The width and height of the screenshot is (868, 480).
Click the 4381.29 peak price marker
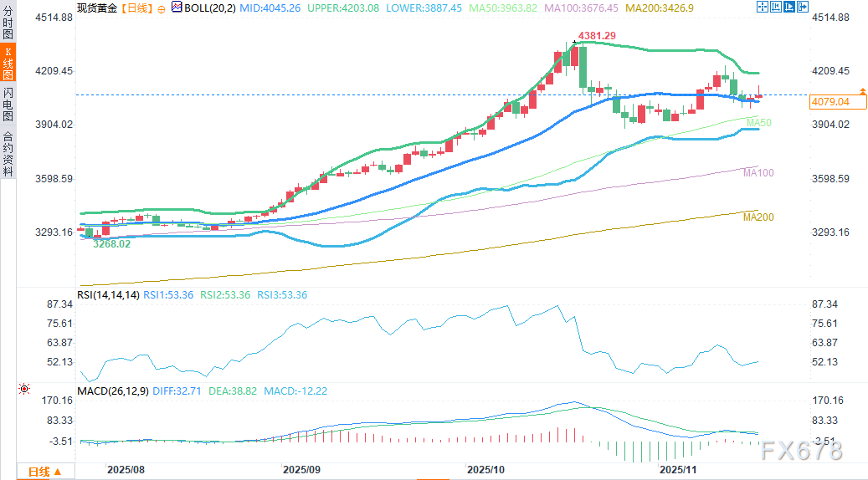(x=597, y=36)
